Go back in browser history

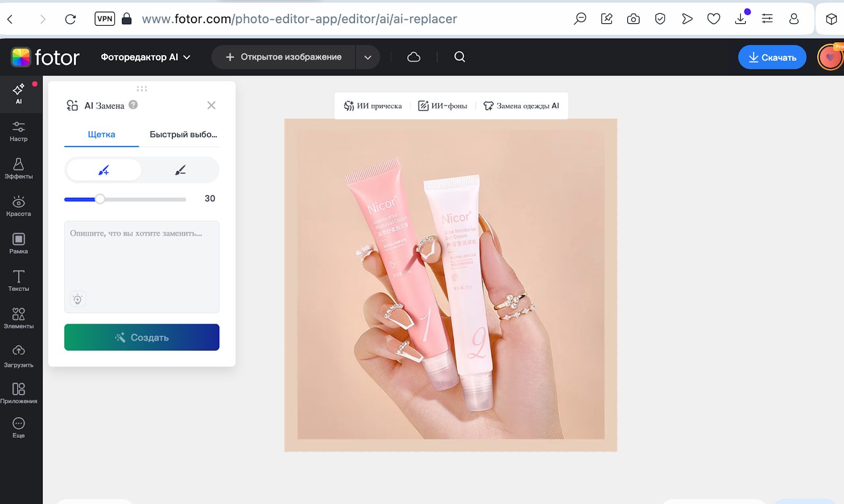pyautogui.click(x=10, y=20)
